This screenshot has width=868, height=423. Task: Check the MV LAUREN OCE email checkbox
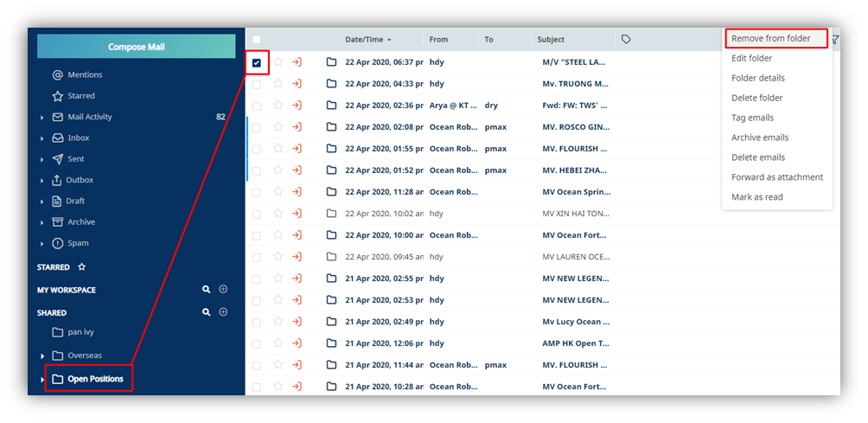256,258
